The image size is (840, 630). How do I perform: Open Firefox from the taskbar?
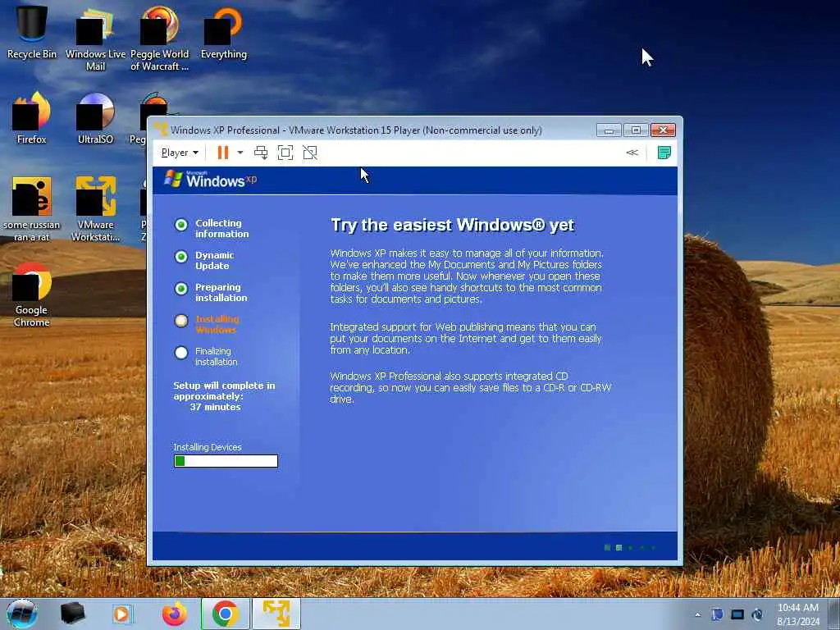point(175,614)
